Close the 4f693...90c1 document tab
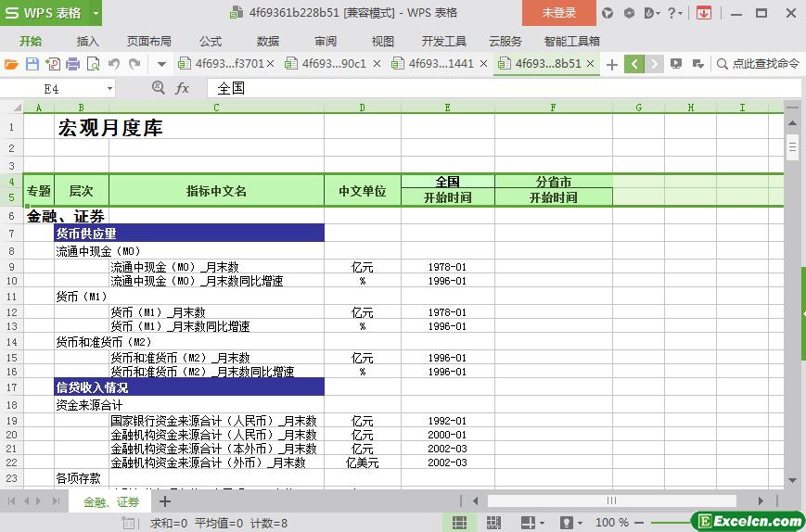This screenshot has width=806, height=532. click(377, 64)
